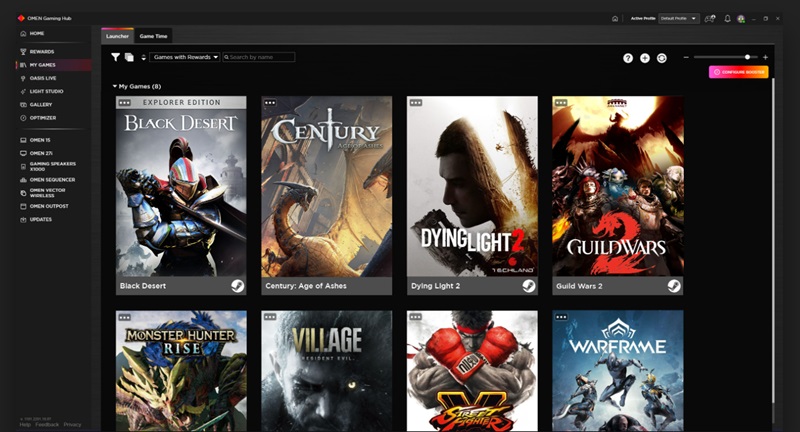Click the Configure Booster button
The width and height of the screenshot is (800, 432).
coord(738,72)
